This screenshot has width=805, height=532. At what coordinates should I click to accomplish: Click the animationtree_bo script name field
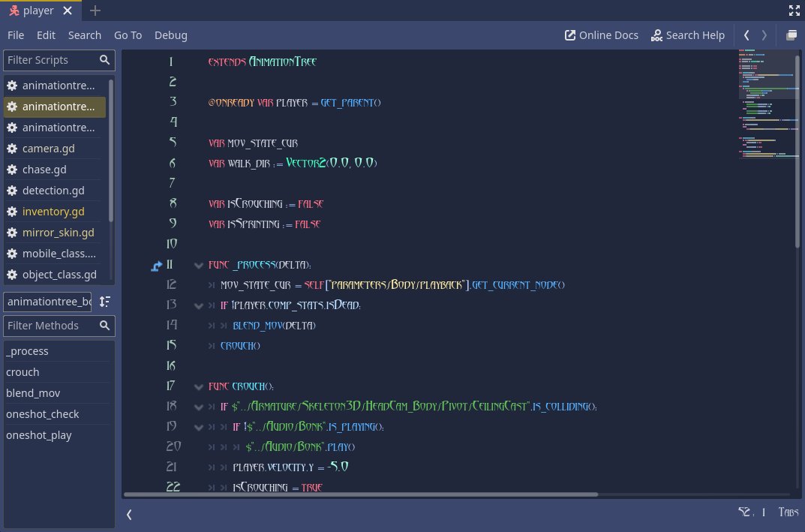48,302
